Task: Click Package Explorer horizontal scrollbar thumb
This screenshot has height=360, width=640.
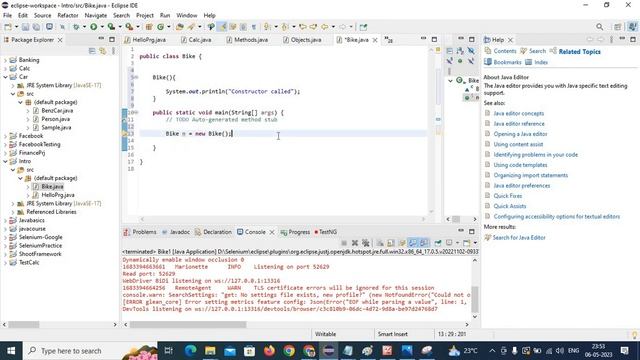Action: pos(24,324)
